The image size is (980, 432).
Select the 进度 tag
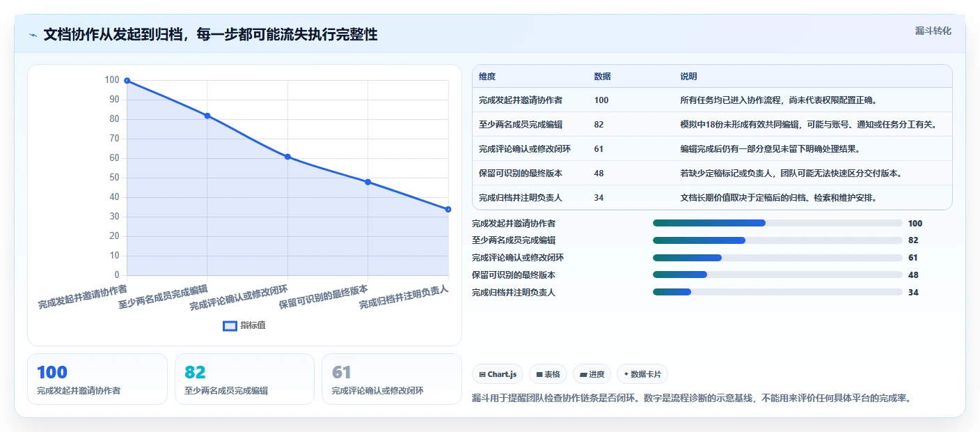(x=592, y=374)
